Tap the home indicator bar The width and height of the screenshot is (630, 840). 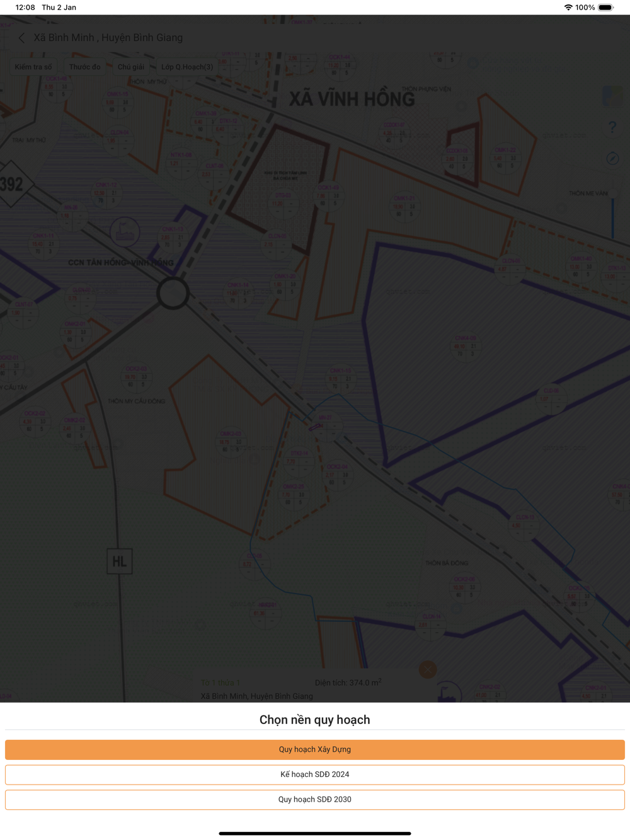pos(315,833)
